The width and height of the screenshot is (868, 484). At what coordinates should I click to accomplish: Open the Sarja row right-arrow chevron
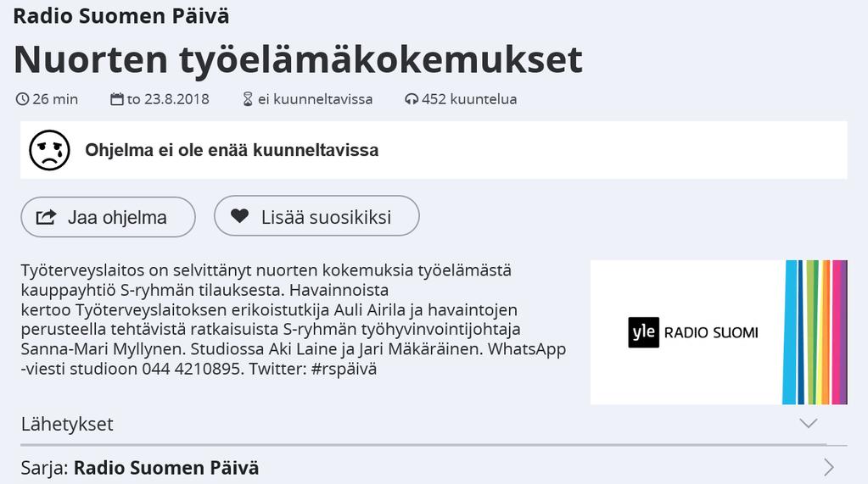829,467
